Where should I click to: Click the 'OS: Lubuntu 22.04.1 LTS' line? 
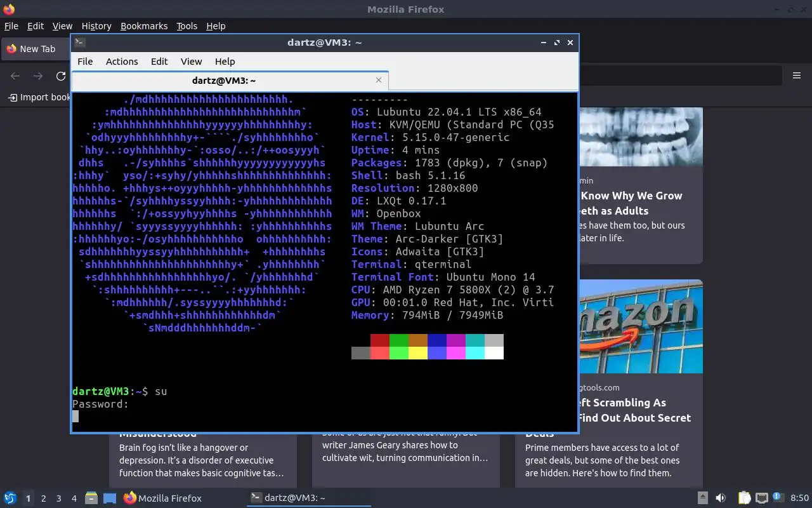click(x=447, y=112)
